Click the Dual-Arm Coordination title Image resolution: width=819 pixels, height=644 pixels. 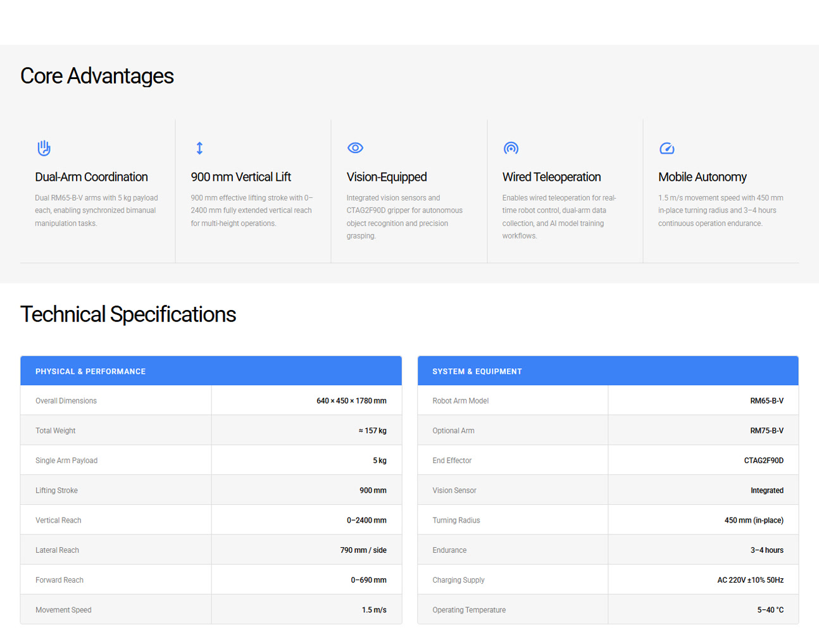click(x=91, y=177)
